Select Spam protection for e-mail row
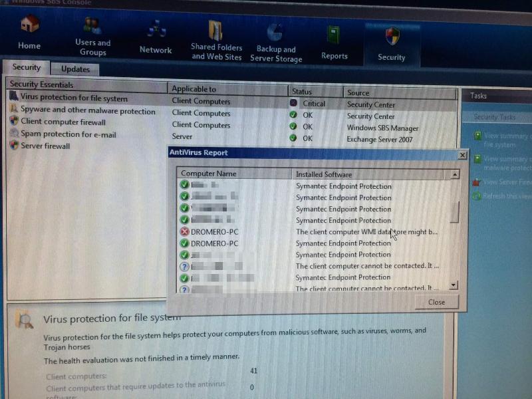Screen dimensions: 532x399 click(232, 136)
